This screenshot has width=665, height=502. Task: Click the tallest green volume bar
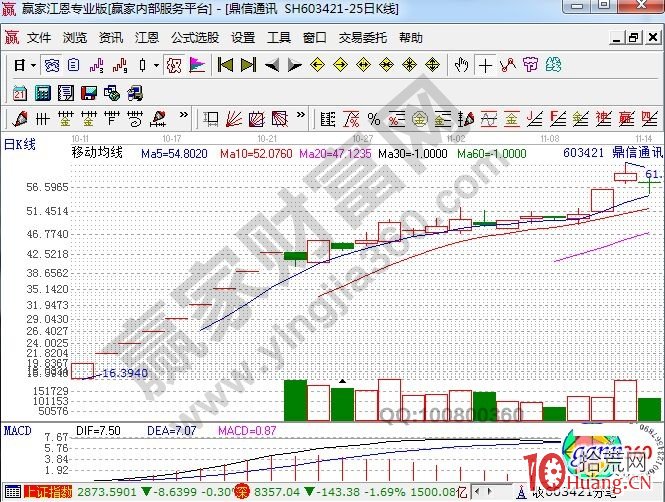pyautogui.click(x=295, y=401)
